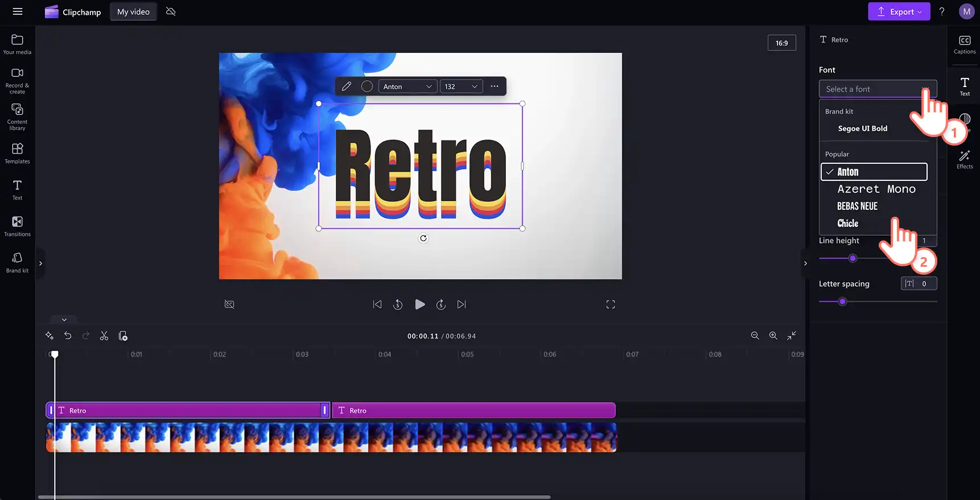The image size is (980, 500).
Task: Click the Export button
Action: (x=899, y=11)
